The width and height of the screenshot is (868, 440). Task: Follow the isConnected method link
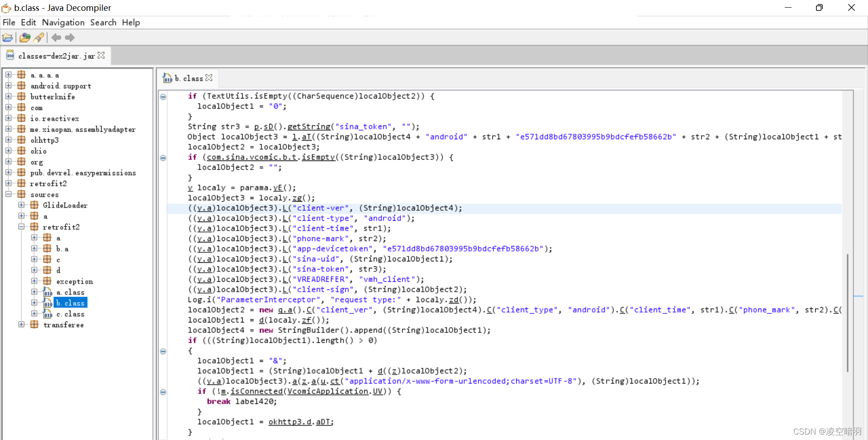(x=257, y=391)
